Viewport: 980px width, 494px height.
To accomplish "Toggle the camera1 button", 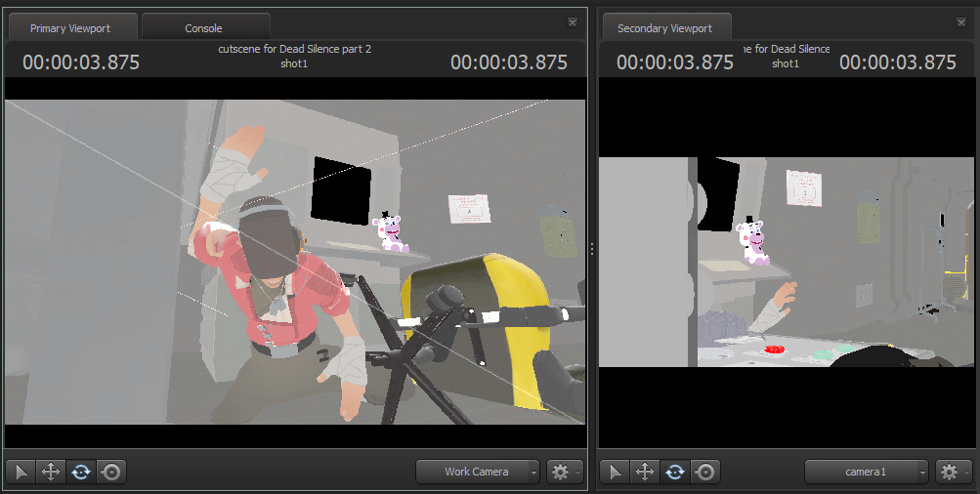I will tap(862, 472).
